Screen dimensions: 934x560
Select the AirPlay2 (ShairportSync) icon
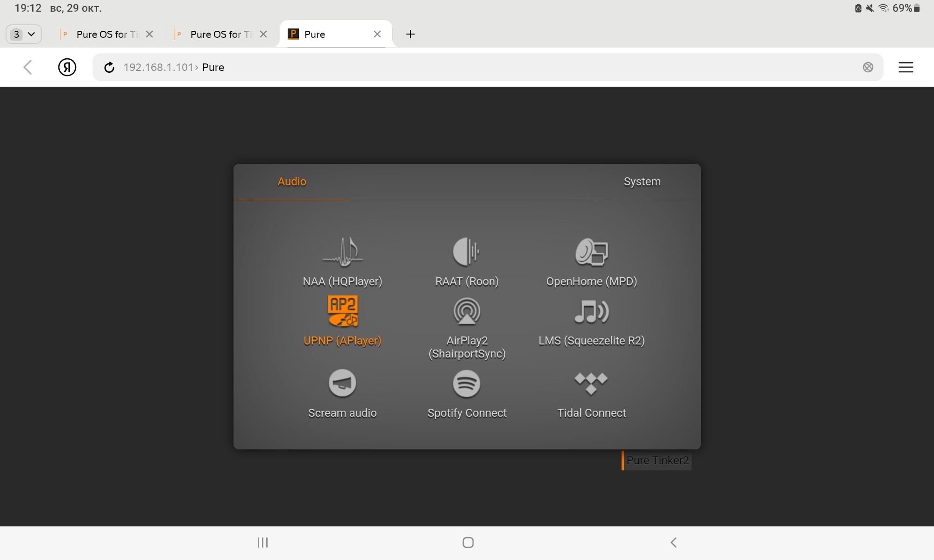[x=467, y=311]
